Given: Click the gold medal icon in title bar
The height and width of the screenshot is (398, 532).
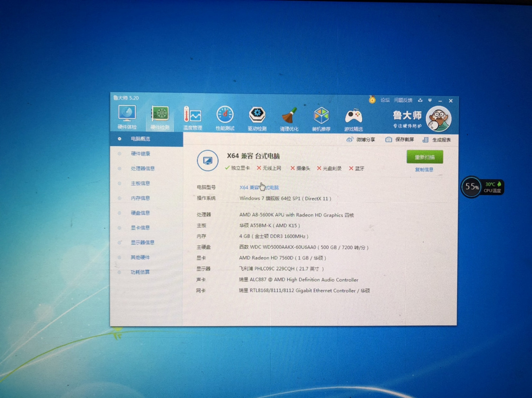Looking at the screenshot, I should coord(372,99).
